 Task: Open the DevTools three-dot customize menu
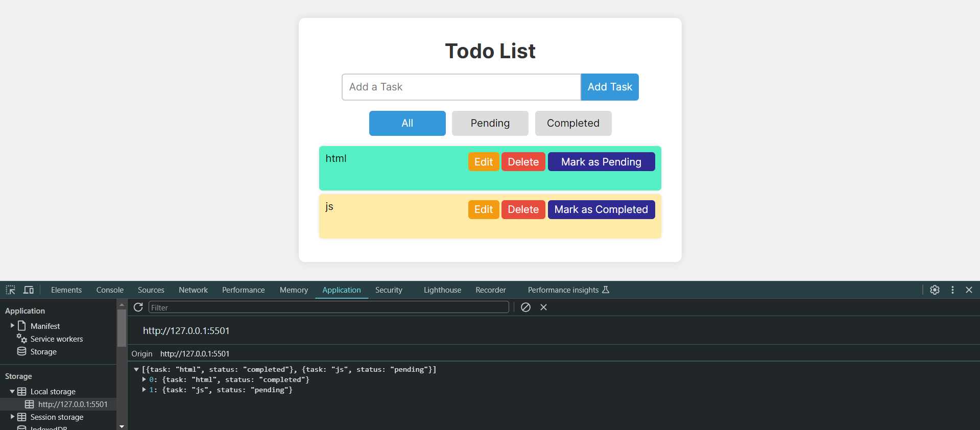(x=952, y=290)
